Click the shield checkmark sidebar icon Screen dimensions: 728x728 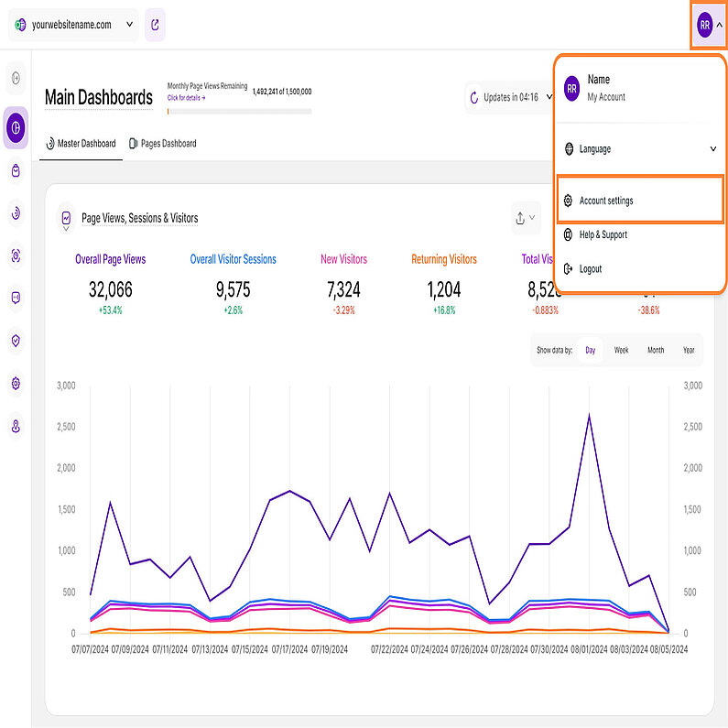click(x=16, y=341)
